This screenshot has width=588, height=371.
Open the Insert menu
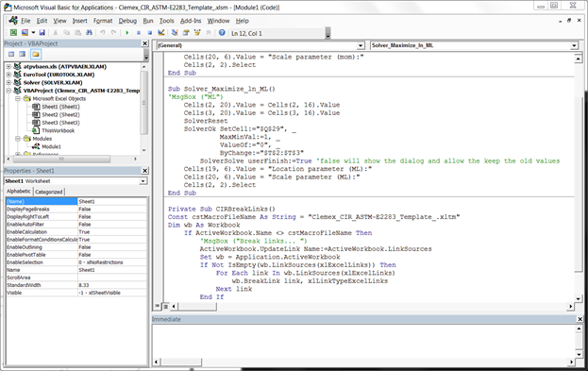[x=79, y=21]
